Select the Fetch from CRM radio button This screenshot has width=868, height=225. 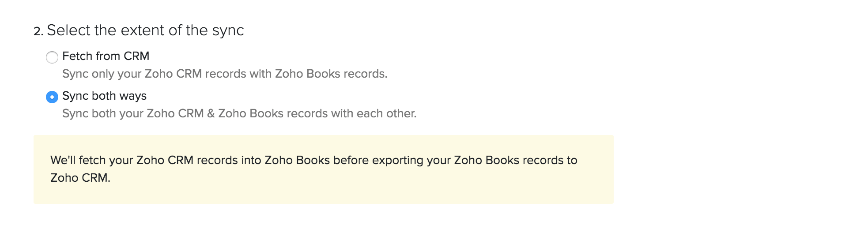click(x=52, y=57)
